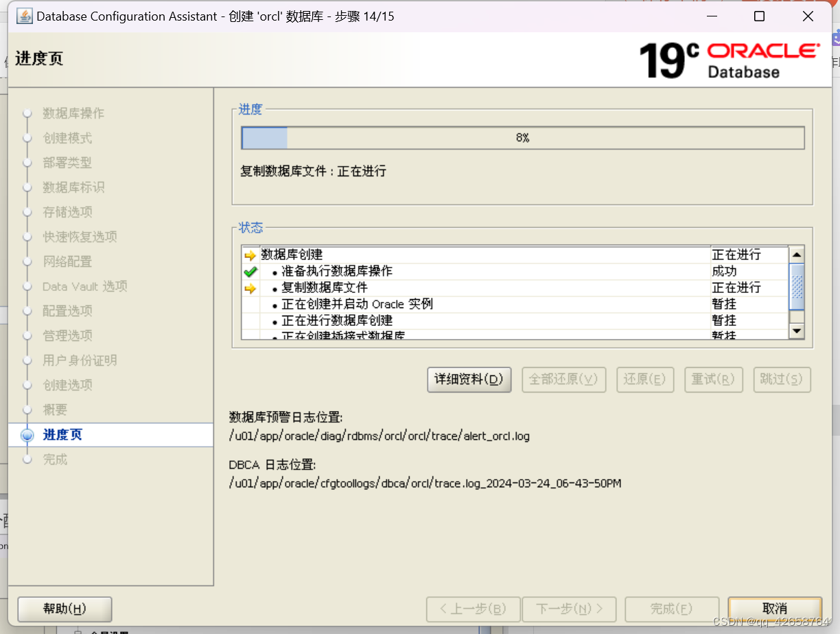Viewport: 840px width, 634px height.
Task: Select 存储选项 step in sidebar
Action: tap(67, 212)
